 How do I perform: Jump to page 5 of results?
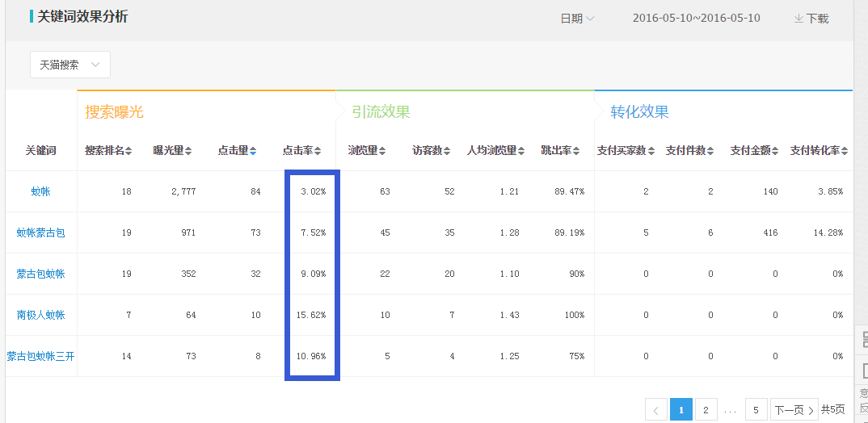(756, 410)
